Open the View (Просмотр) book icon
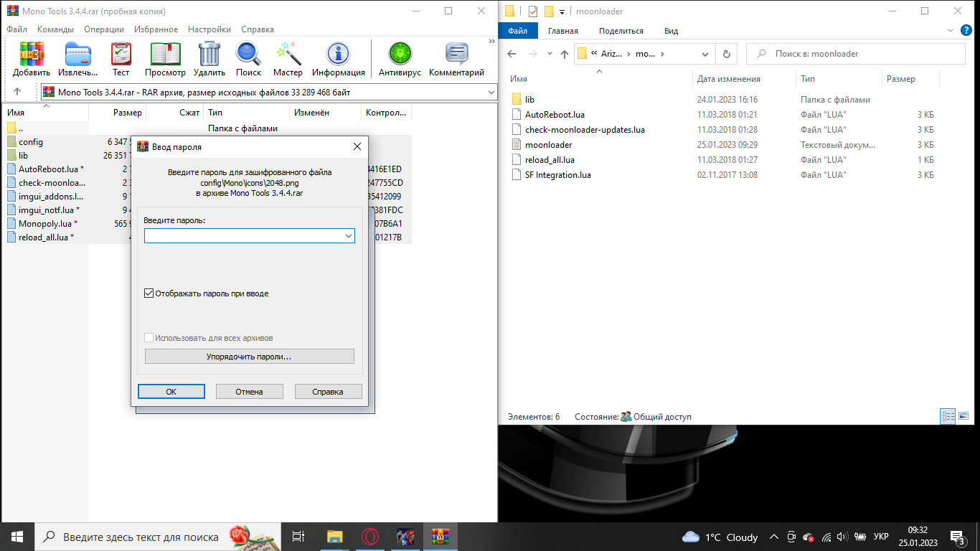Image resolution: width=980 pixels, height=551 pixels. coord(165,55)
